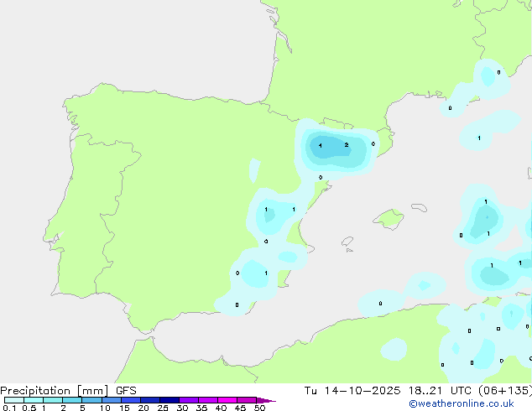
Task: Click the 30–35 mm purple legend swatch
Action: (x=189, y=400)
